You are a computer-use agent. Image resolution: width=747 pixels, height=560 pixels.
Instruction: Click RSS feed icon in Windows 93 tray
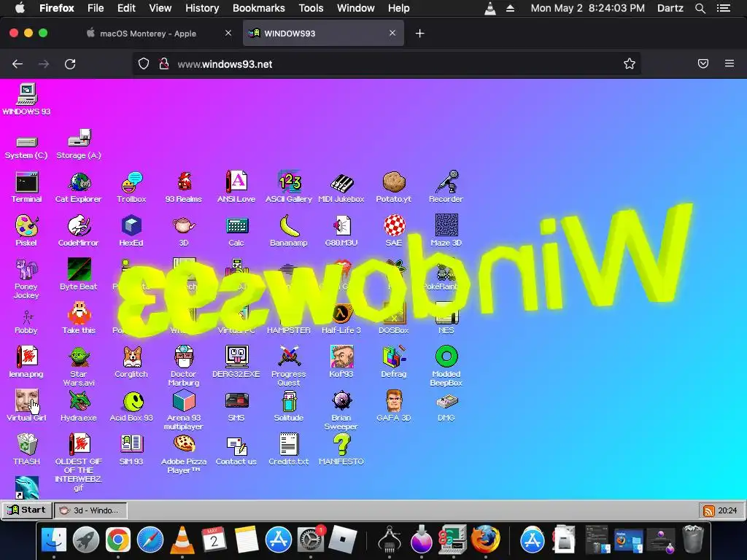point(709,511)
